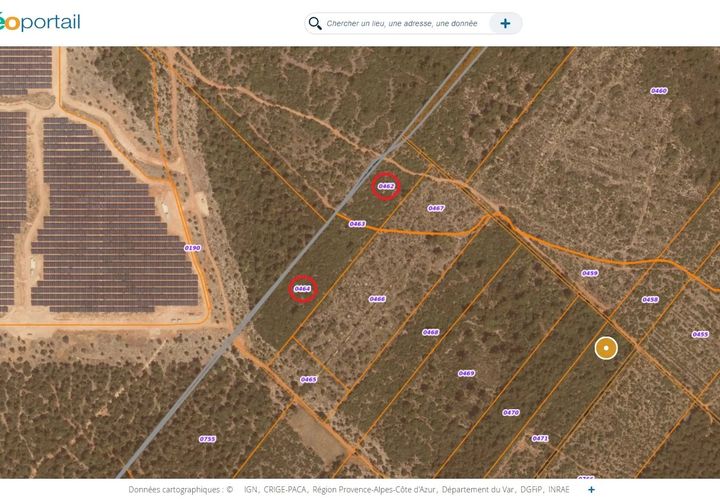Select parcel label 0471
The height and width of the screenshot is (500, 720).
click(540, 438)
